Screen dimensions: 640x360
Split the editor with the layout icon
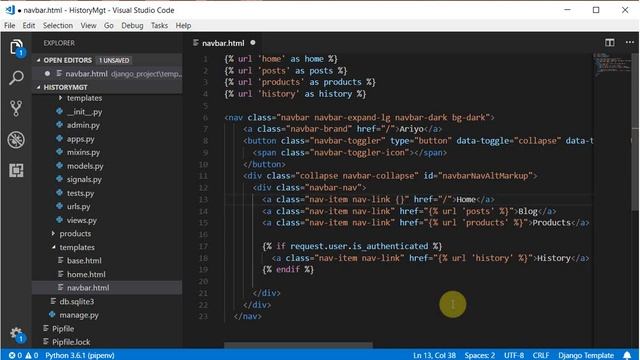click(x=610, y=42)
